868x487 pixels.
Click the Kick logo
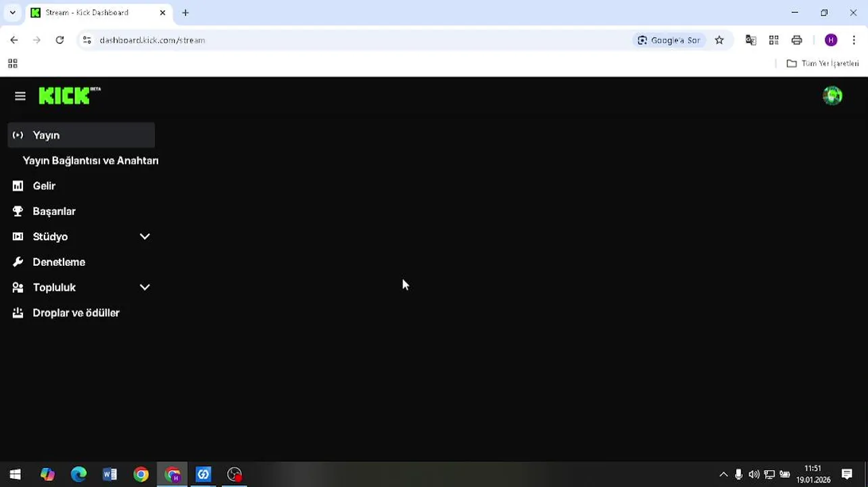(x=70, y=95)
